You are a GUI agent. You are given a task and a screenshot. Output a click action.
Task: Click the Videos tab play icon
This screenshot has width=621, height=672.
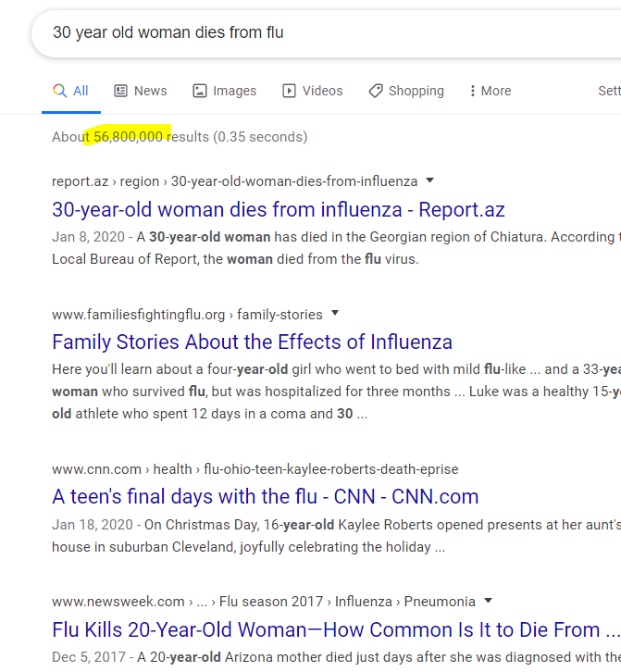(x=289, y=91)
